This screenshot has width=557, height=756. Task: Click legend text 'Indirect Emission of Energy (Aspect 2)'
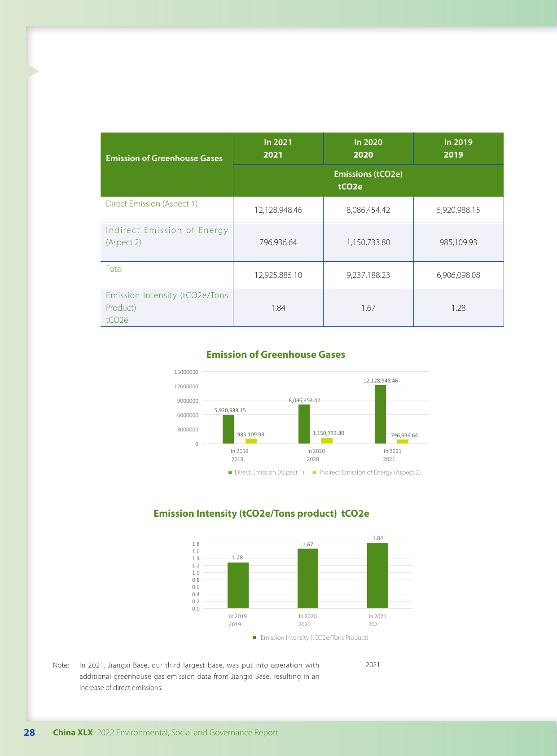coord(370,473)
